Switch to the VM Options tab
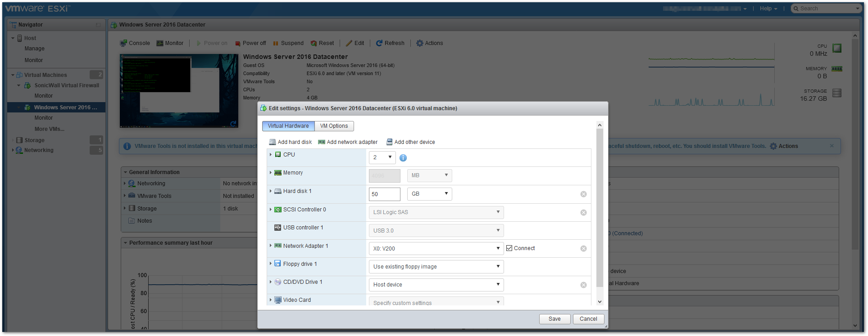 point(334,126)
